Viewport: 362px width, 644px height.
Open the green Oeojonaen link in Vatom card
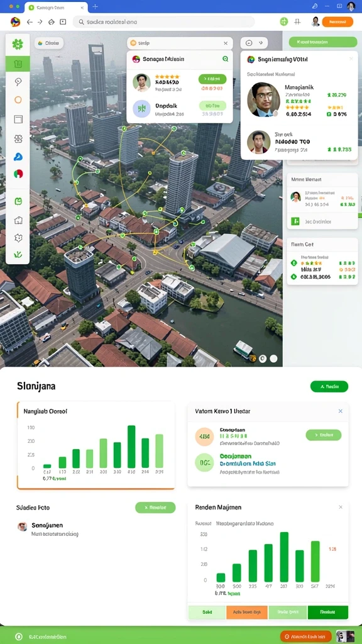236,457
